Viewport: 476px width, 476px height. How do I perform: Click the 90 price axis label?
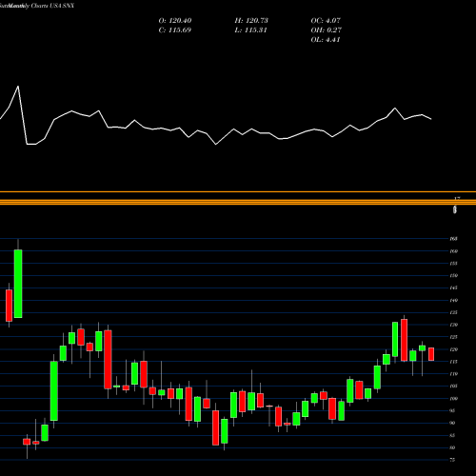453,423
